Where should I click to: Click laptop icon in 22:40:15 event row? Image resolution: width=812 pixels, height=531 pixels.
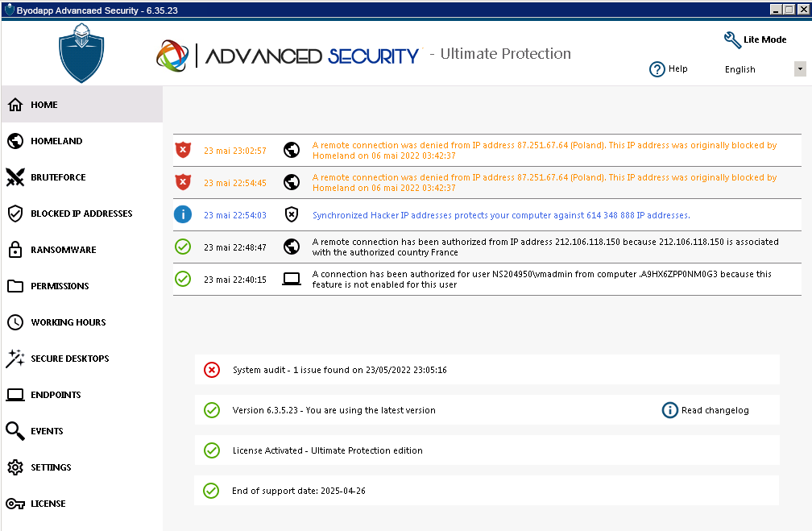(x=292, y=280)
